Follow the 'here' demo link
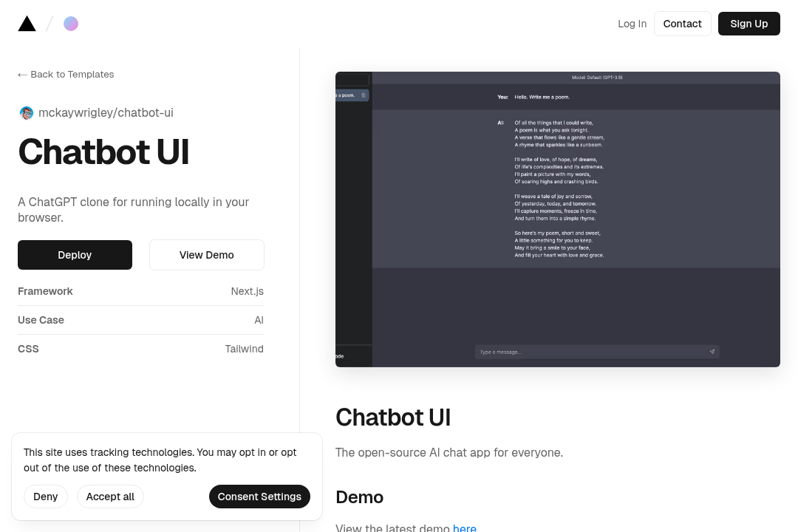This screenshot has width=798, height=532. [465, 528]
